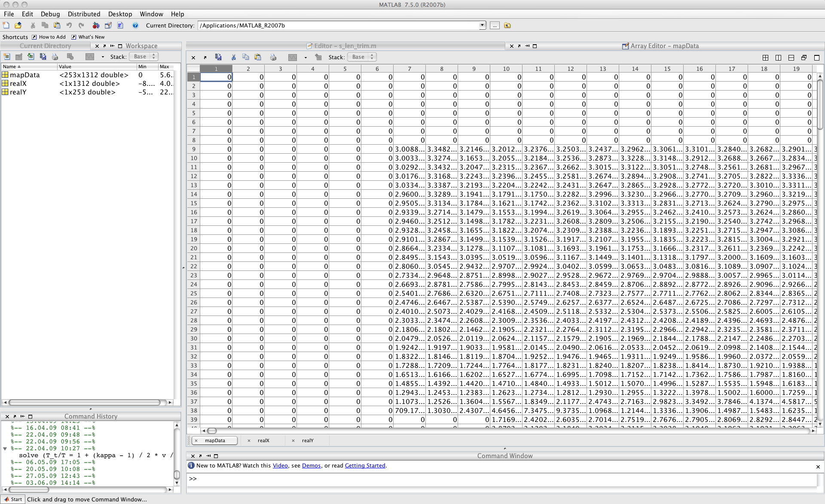This screenshot has height=504, width=825.
Task: Click browse for folder button beside Current Directory
Action: [x=495, y=26]
